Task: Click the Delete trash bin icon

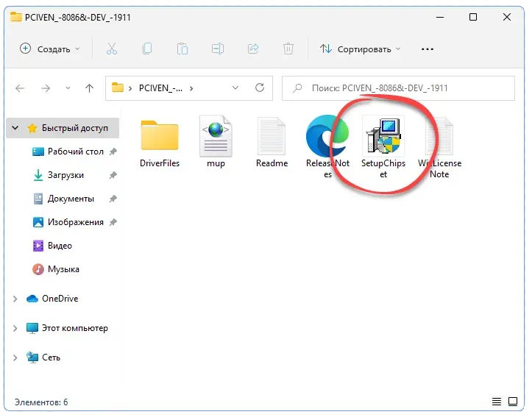Action: [288, 49]
